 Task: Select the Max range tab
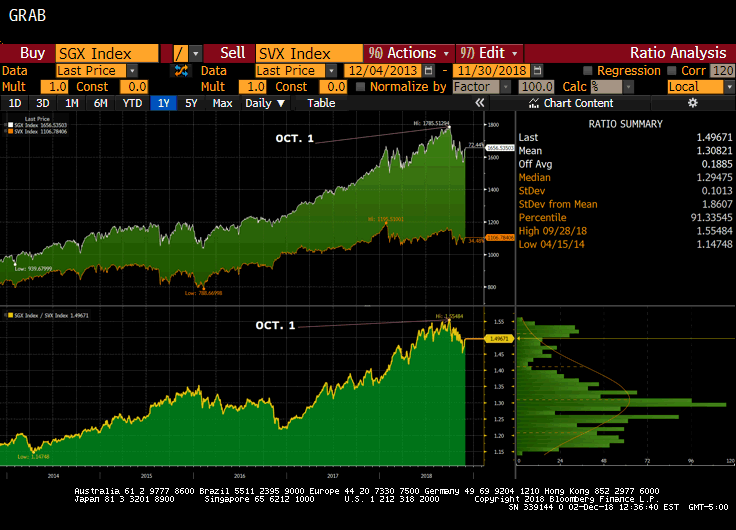tap(222, 103)
